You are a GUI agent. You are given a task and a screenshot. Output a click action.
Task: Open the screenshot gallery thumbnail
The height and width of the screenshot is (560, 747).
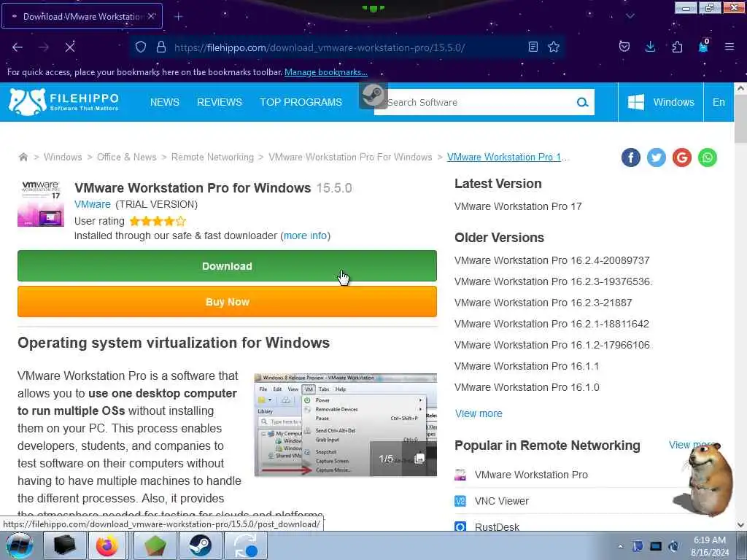point(345,425)
